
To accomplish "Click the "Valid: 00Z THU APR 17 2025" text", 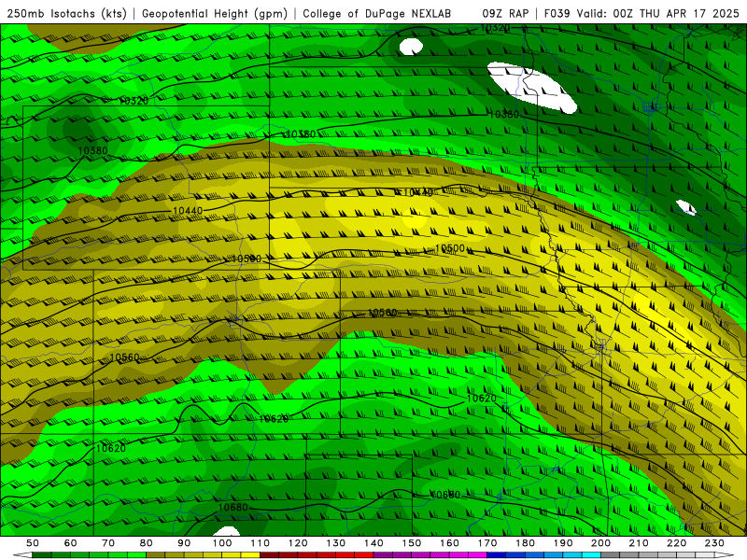I will tap(658, 14).
